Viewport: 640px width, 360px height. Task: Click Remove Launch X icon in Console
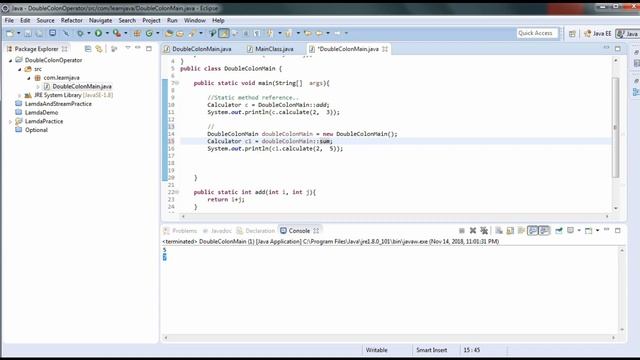pos(473,231)
